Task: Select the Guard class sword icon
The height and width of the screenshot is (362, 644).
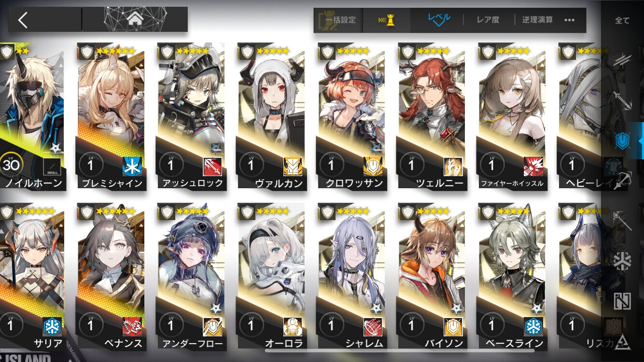Action: coord(622,100)
